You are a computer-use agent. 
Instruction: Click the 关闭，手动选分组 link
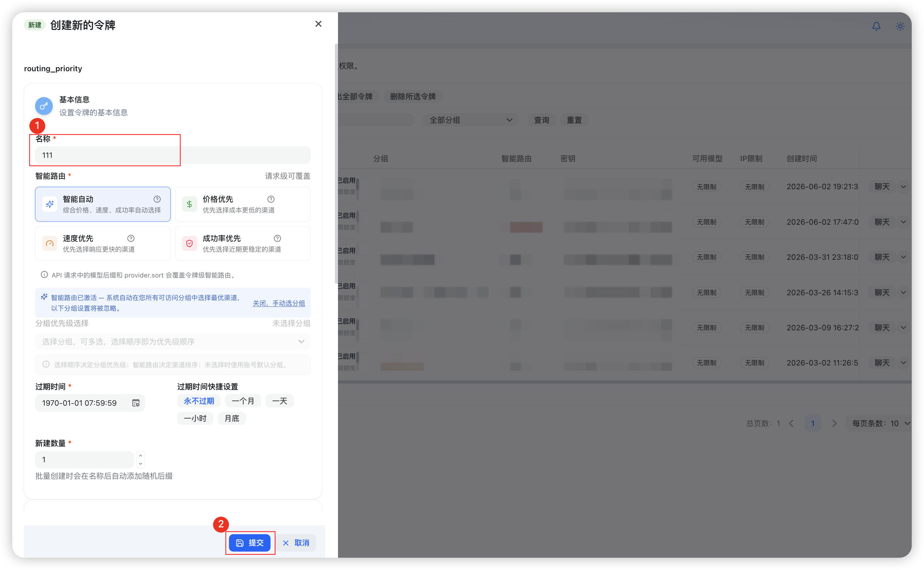[x=279, y=303]
